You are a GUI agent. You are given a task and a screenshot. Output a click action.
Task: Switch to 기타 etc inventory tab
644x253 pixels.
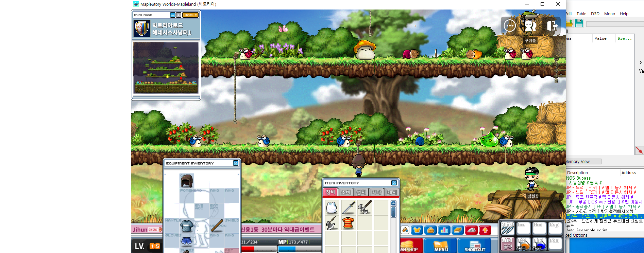[x=376, y=192]
